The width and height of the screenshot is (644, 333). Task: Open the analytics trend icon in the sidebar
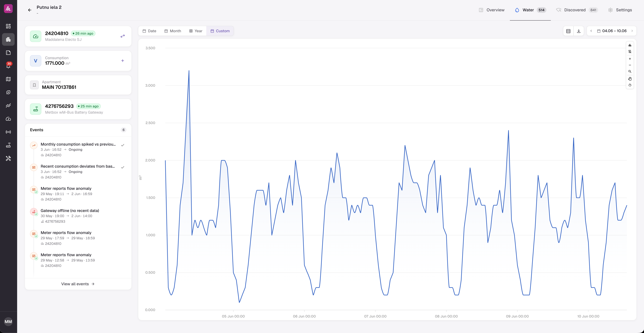pyautogui.click(x=8, y=106)
